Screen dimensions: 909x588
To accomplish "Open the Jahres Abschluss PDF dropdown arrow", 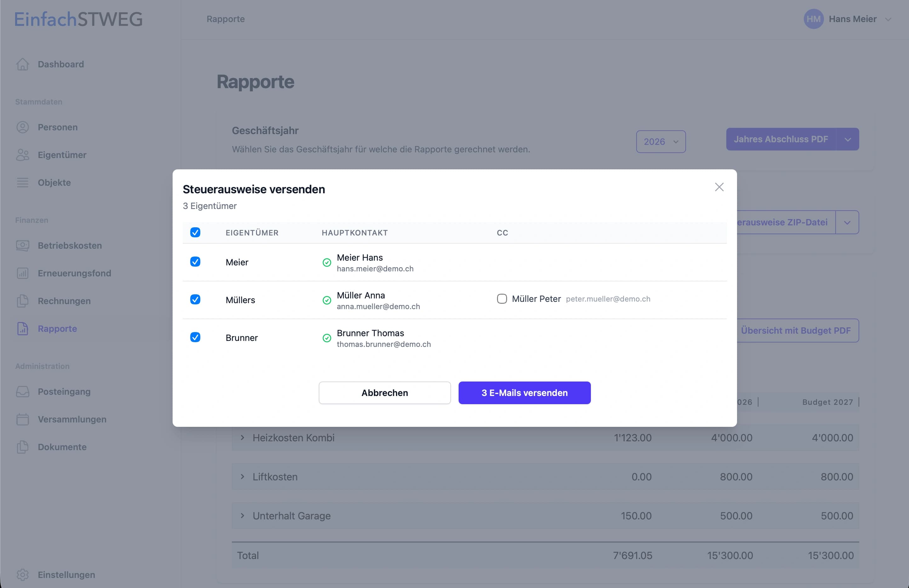I will click(848, 139).
